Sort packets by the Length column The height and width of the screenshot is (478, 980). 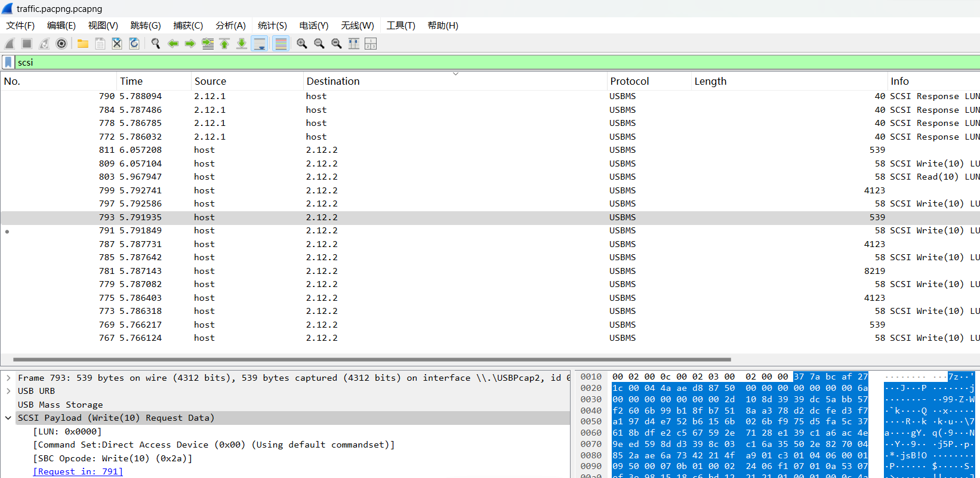(789, 81)
